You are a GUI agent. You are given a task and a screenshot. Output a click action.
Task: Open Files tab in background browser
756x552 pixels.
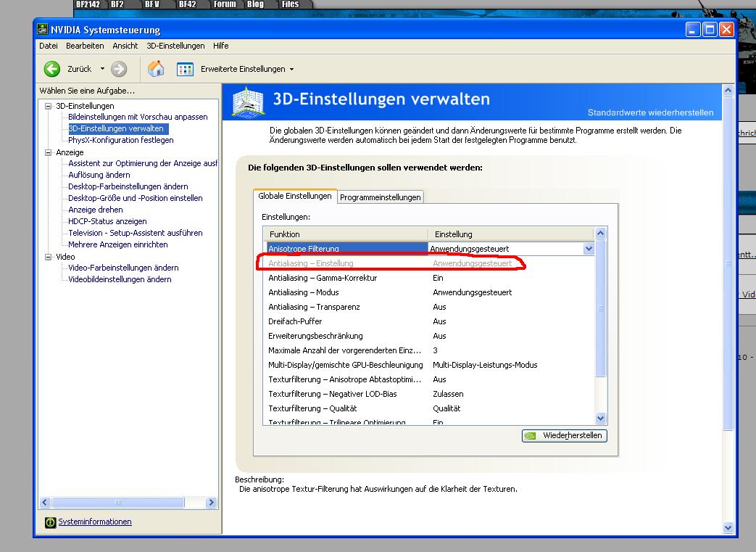290,4
